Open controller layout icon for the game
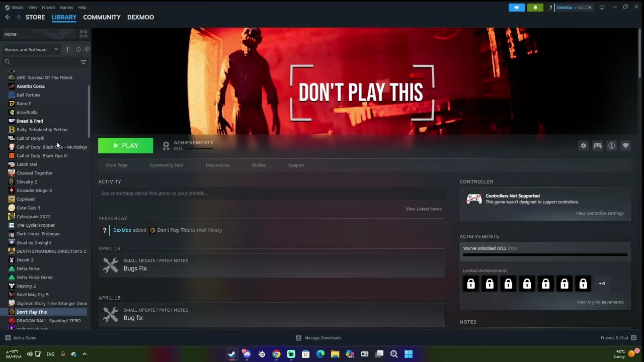 tap(598, 146)
